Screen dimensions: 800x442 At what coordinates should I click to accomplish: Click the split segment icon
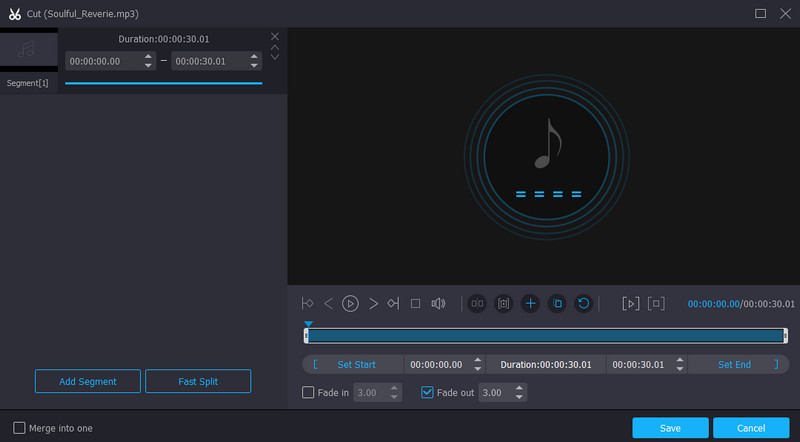(x=477, y=303)
